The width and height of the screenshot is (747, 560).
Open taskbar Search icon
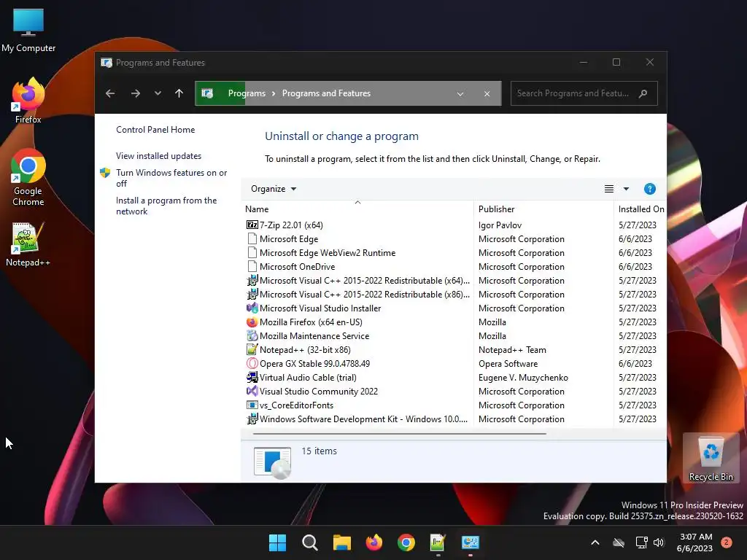tap(309, 542)
